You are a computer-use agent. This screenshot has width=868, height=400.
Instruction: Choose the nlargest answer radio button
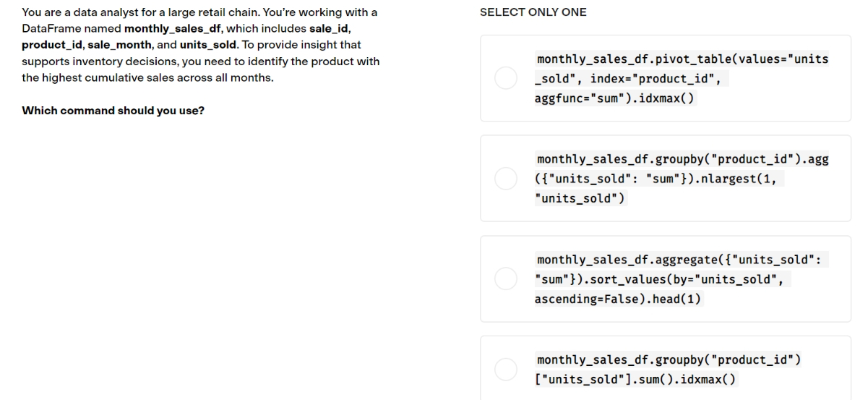coord(506,179)
